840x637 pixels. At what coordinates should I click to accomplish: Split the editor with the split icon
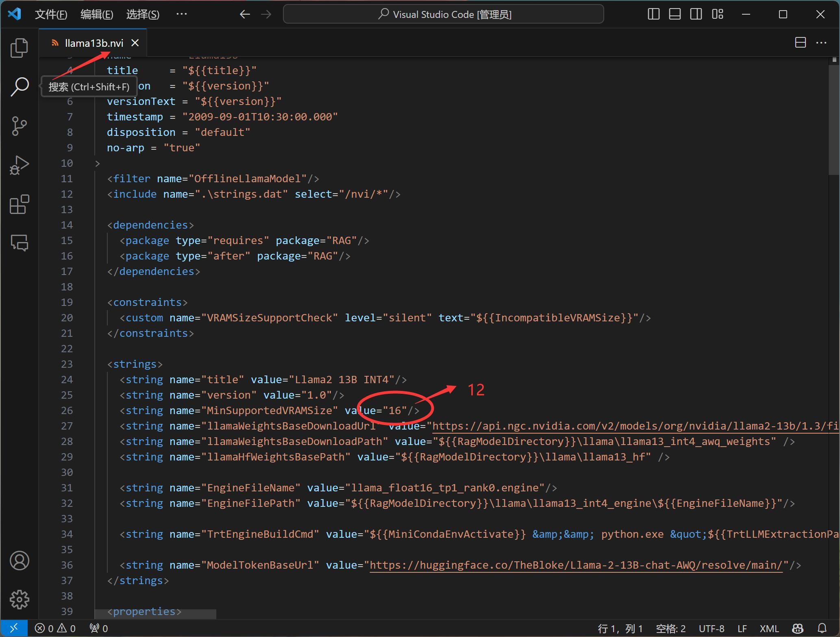(x=800, y=43)
